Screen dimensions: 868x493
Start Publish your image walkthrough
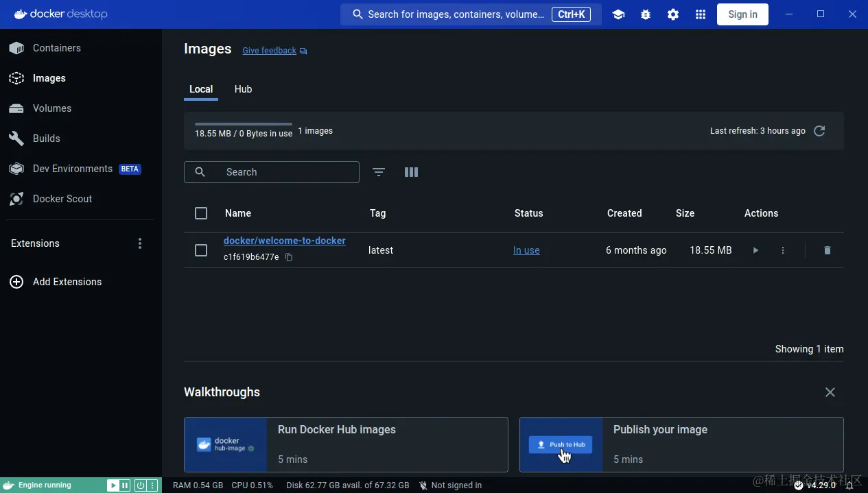[x=681, y=444]
